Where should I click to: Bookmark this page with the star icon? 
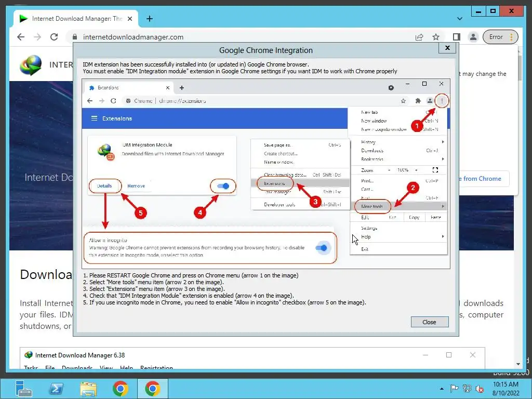click(x=436, y=37)
